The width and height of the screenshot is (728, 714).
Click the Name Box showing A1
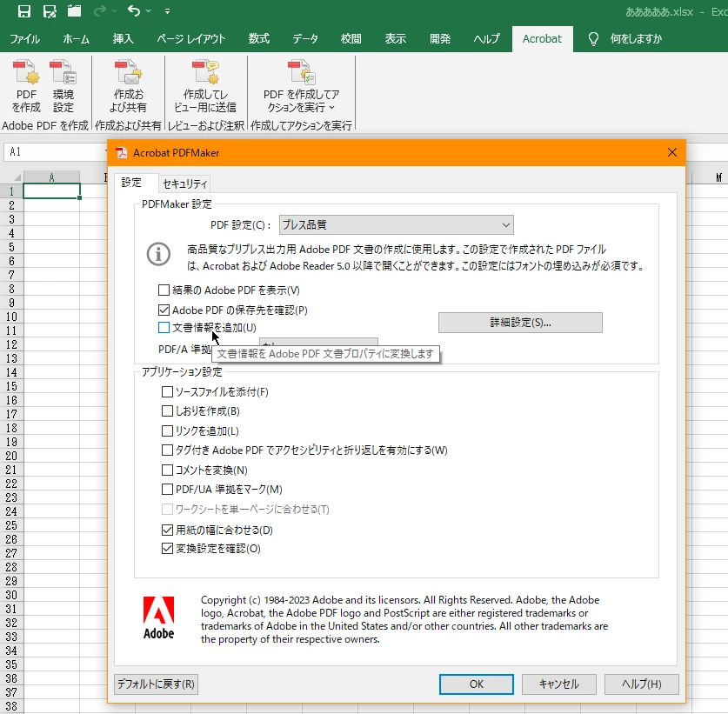(55, 152)
